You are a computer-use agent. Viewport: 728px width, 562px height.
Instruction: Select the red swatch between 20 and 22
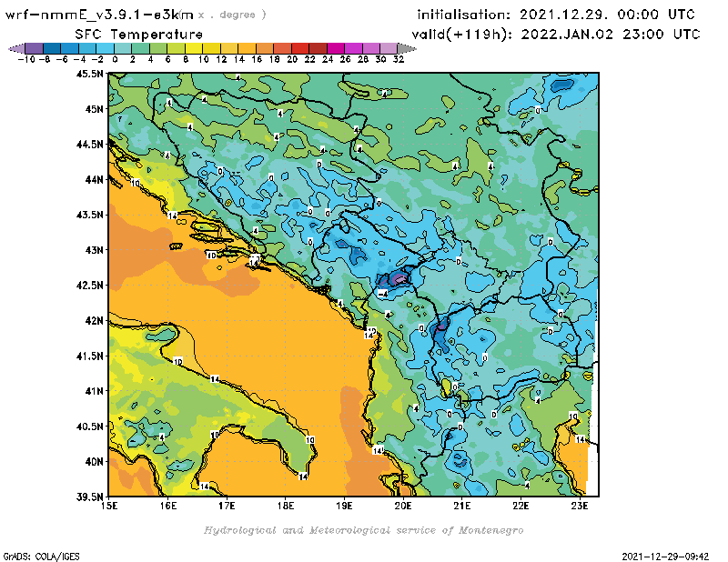tap(300, 48)
